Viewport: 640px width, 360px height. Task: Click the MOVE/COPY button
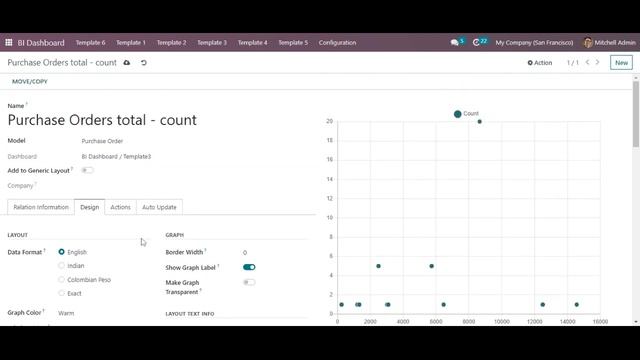point(30,82)
